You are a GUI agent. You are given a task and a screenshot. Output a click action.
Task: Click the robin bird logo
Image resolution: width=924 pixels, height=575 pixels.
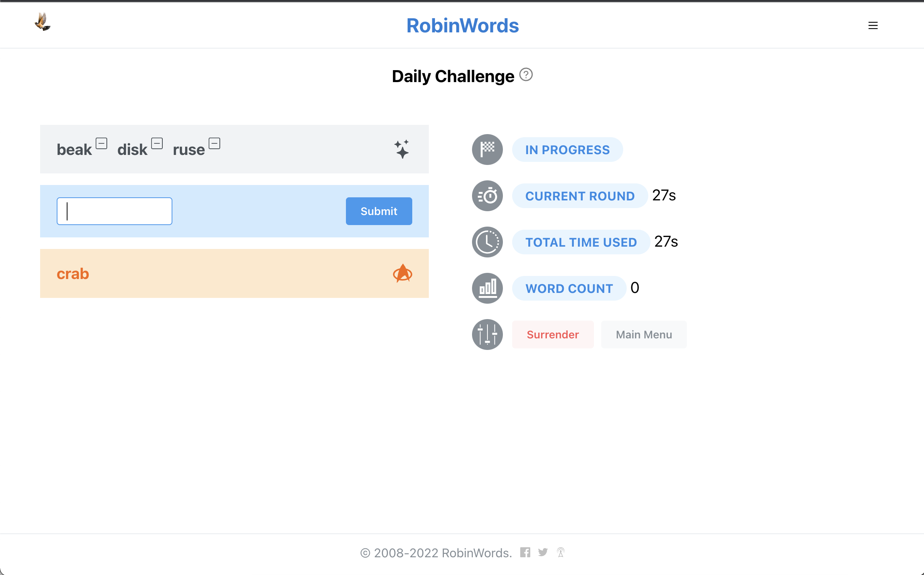[42, 22]
